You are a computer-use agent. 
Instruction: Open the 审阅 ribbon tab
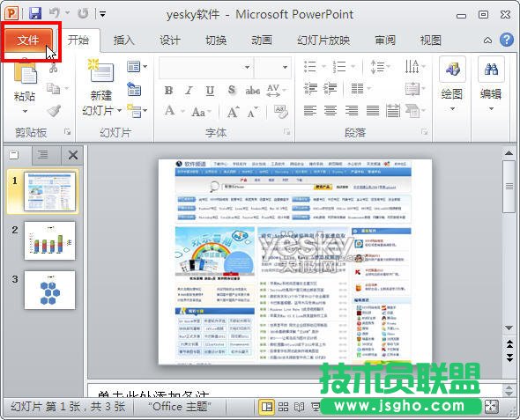[385, 41]
